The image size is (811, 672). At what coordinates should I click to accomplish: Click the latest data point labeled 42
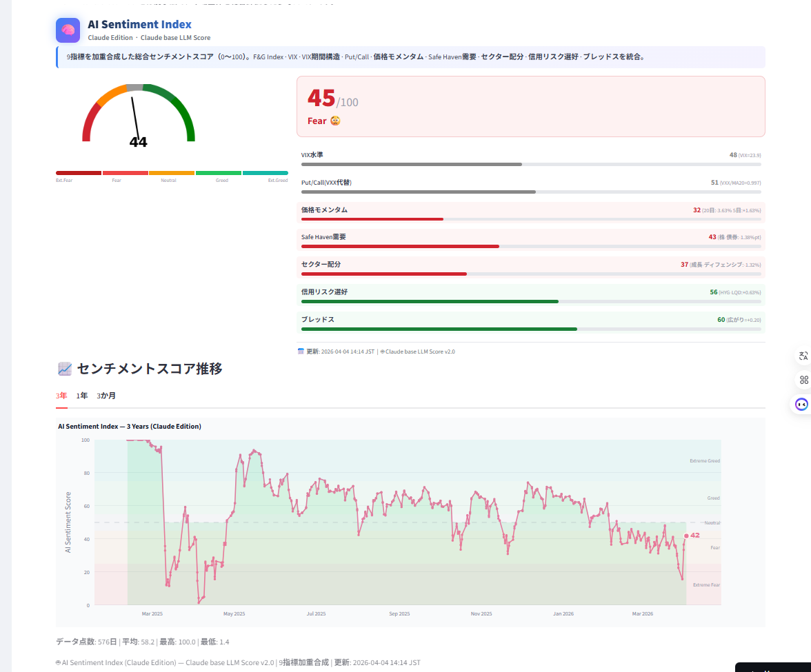pyautogui.click(x=686, y=536)
